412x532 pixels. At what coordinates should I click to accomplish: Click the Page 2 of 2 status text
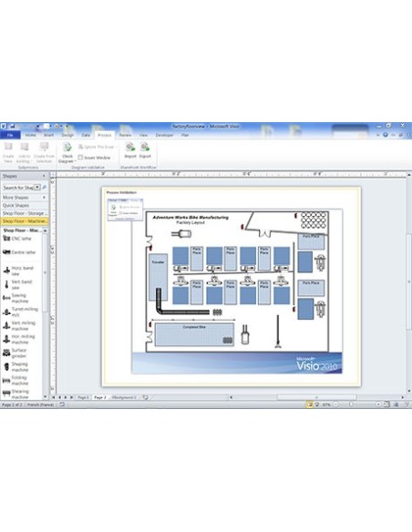pos(12,404)
